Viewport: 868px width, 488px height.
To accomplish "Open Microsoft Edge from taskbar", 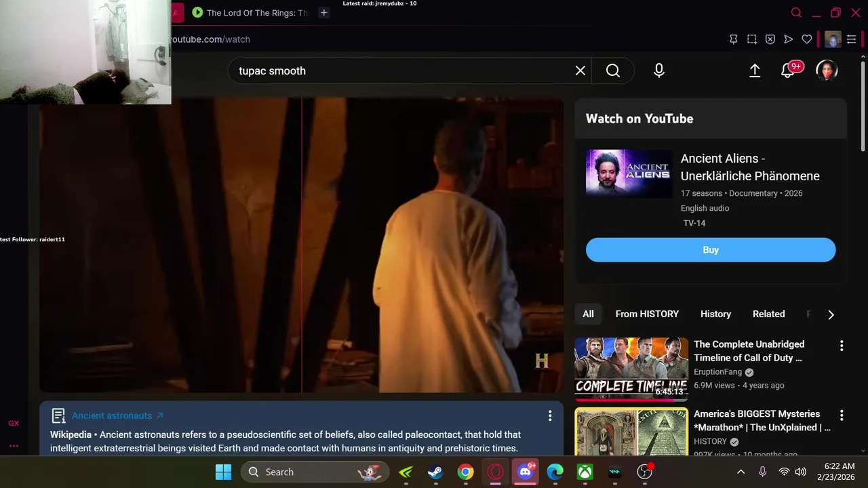I will (555, 472).
